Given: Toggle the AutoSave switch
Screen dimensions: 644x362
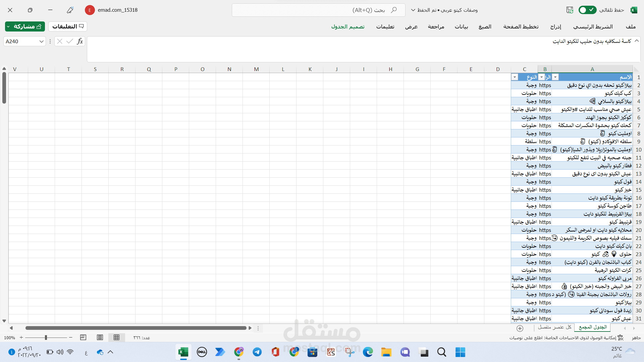Looking at the screenshot, I should [x=587, y=10].
